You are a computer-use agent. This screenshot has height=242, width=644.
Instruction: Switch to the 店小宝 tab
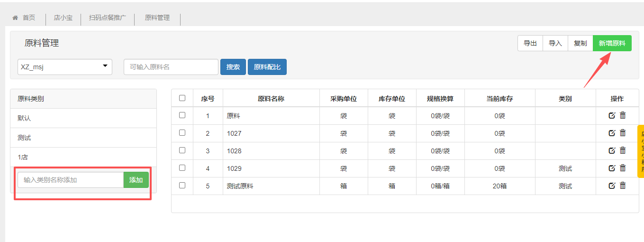click(x=63, y=18)
